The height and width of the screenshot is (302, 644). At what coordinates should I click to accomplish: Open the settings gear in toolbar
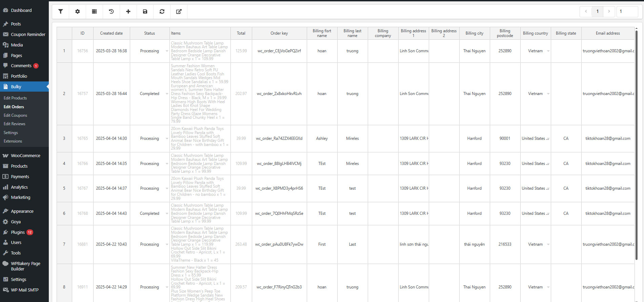(x=78, y=12)
